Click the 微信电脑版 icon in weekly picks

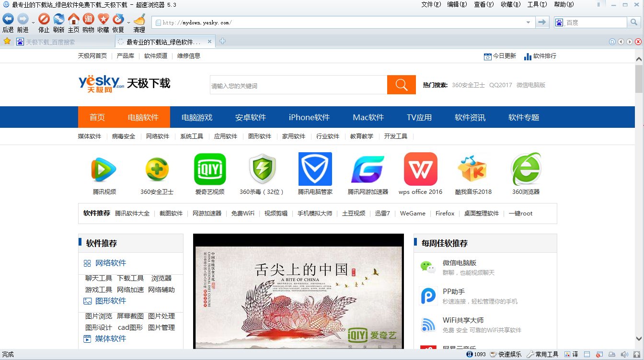428,267
